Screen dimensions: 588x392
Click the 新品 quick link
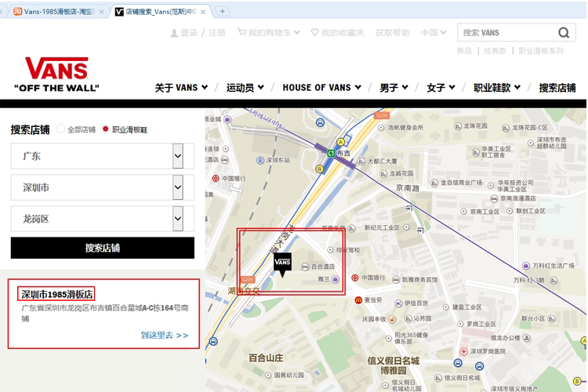click(464, 51)
